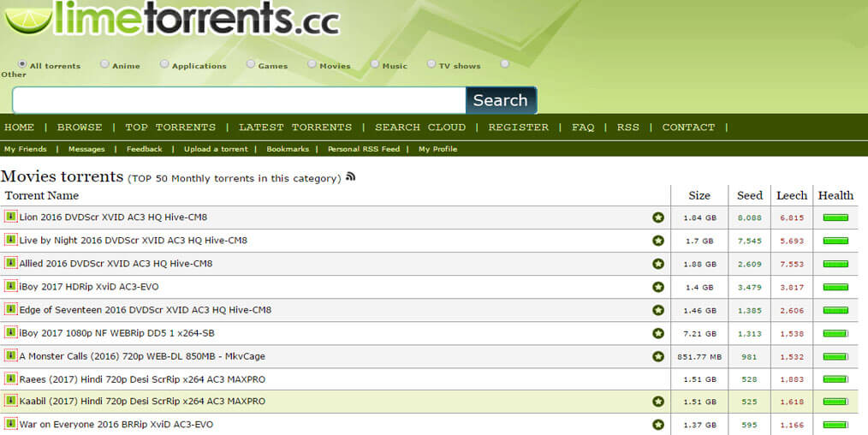Click health bar for War on Everyone row
868x435 pixels.
click(x=835, y=425)
